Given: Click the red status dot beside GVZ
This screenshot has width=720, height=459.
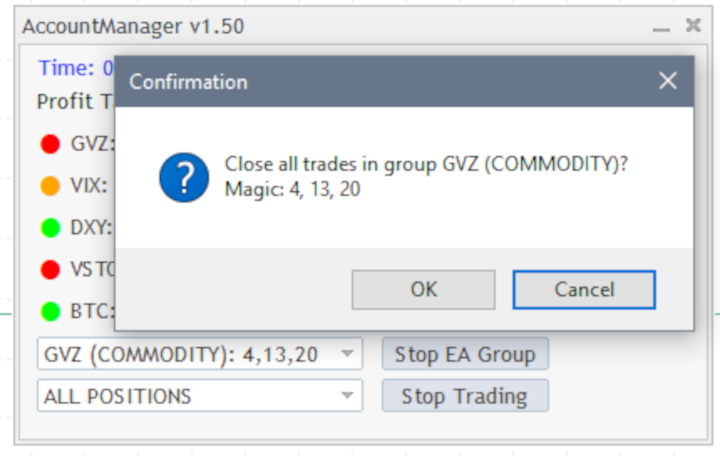Looking at the screenshot, I should pos(51,143).
